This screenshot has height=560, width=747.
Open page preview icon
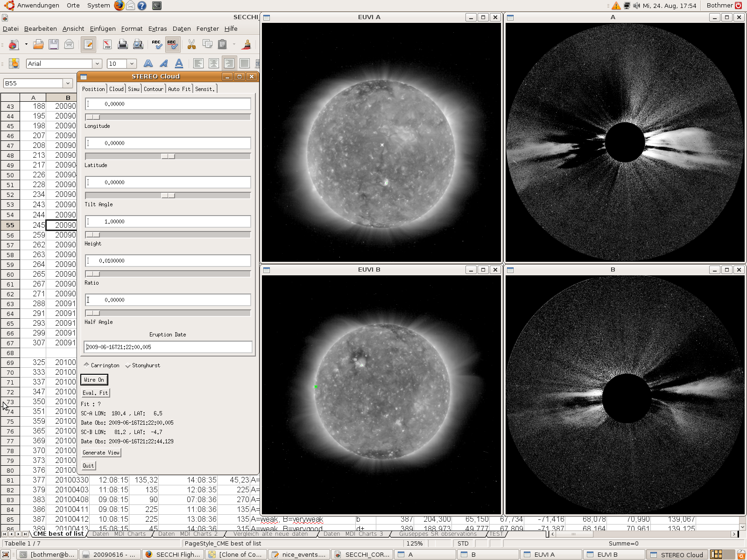click(x=138, y=44)
